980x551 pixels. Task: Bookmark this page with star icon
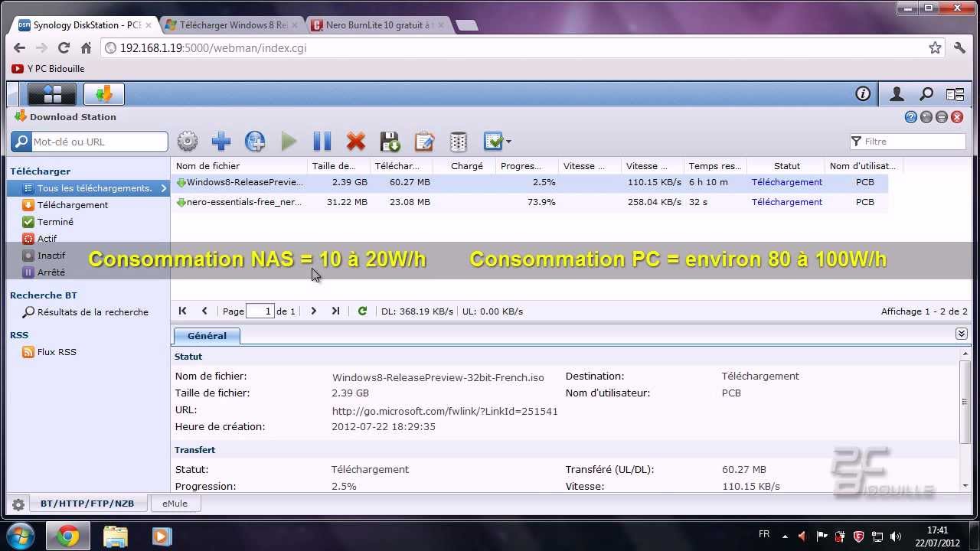coord(935,47)
